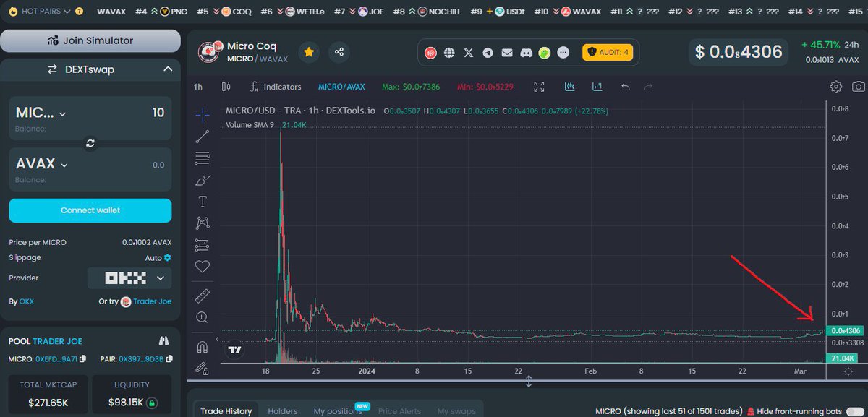Enable magnet mode in the drawing toolbar

[x=202, y=345]
